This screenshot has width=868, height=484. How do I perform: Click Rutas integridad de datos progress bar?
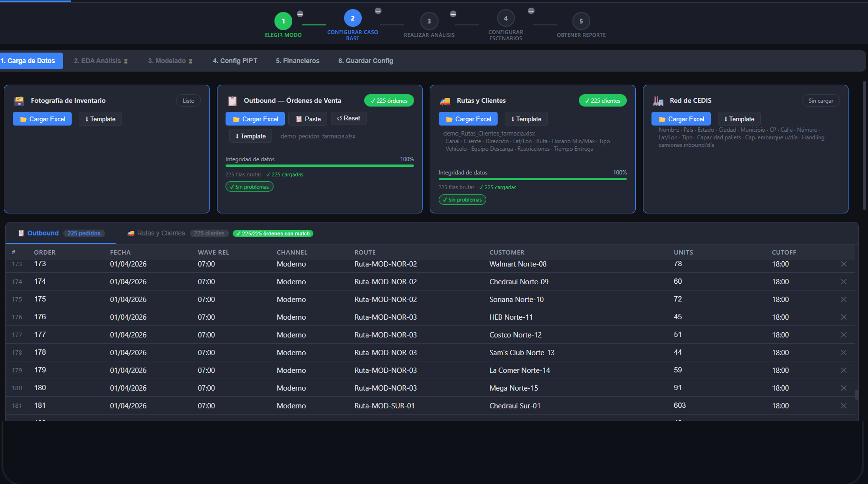[x=532, y=179]
